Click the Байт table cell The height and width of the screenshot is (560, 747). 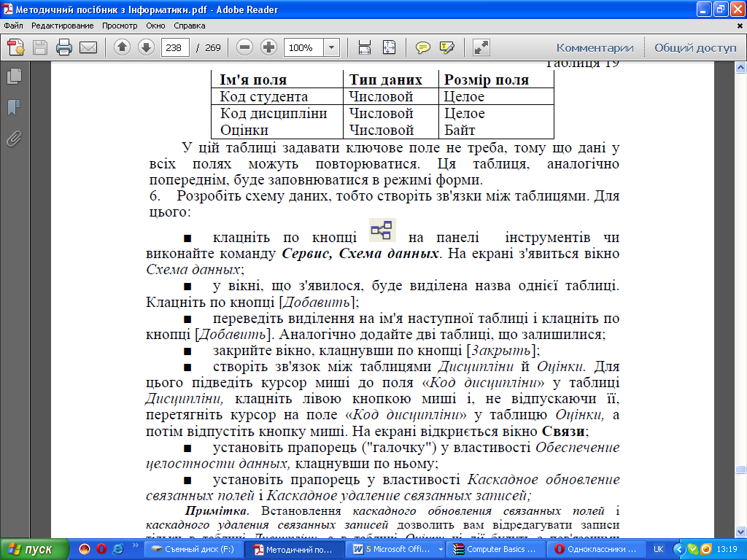tap(460, 130)
